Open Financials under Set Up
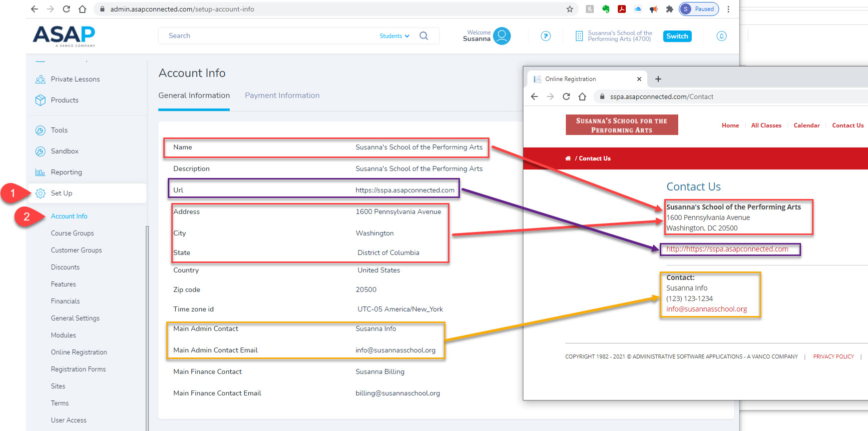Image resolution: width=868 pixels, height=431 pixels. (x=65, y=301)
